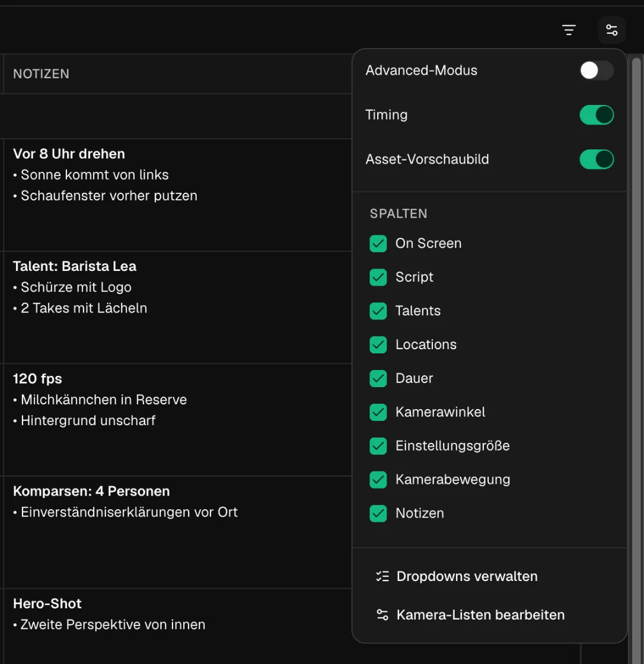Click the SPALTEN section heading
The height and width of the screenshot is (664, 644).
point(398,214)
